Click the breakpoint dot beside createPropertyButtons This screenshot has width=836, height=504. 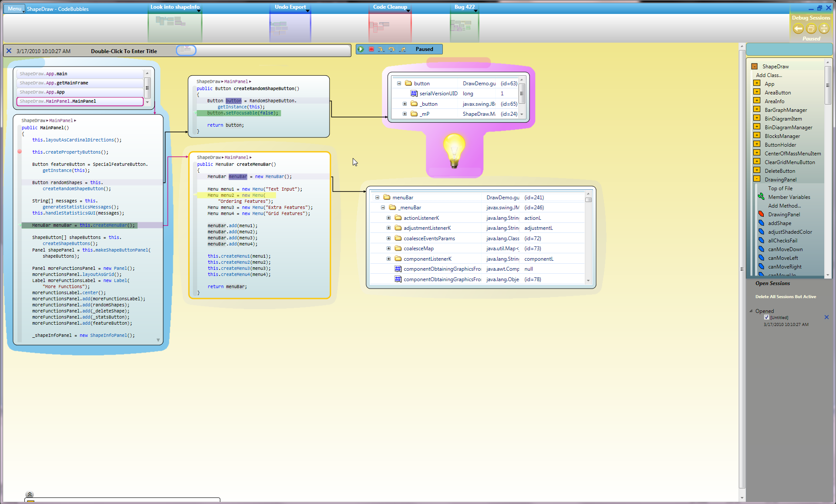point(20,151)
